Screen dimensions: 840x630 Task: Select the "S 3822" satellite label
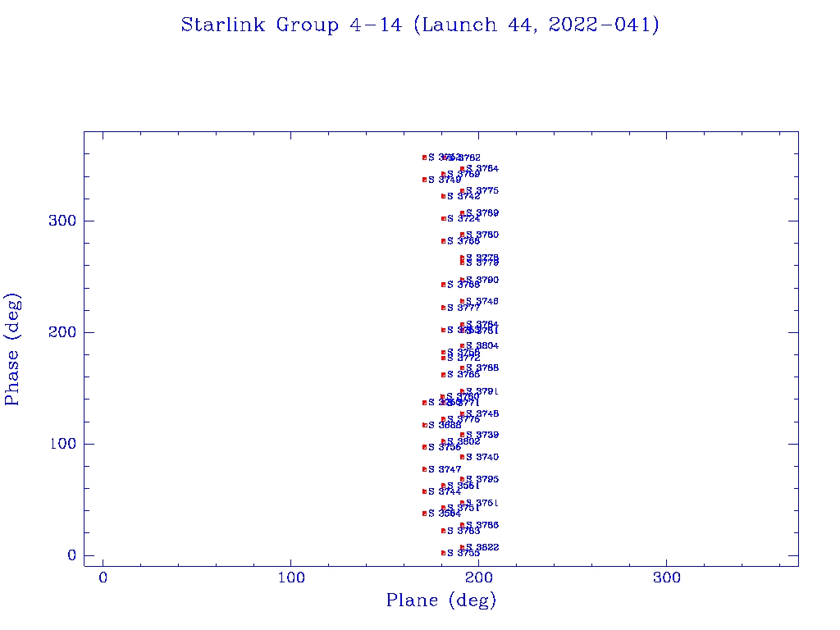tap(482, 547)
